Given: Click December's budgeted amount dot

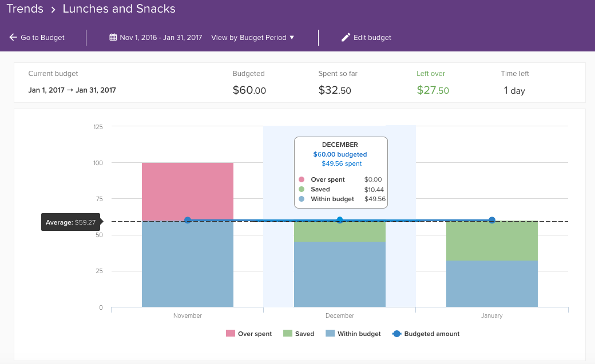Looking at the screenshot, I should pos(340,221).
